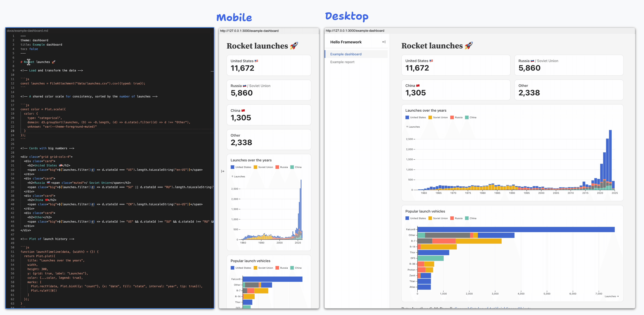Click Russia swatch in desktop Popular launch vehicles legend

[x=452, y=218]
